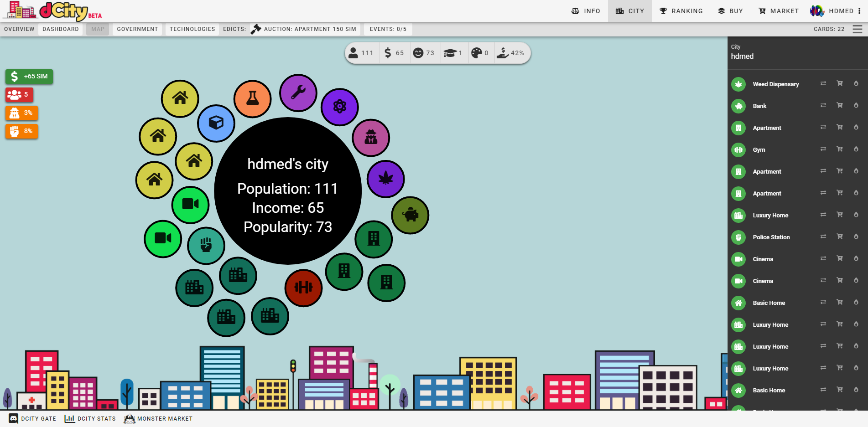Click the red population badge showing 5
The width and height of the screenshot is (868, 427).
19,95
